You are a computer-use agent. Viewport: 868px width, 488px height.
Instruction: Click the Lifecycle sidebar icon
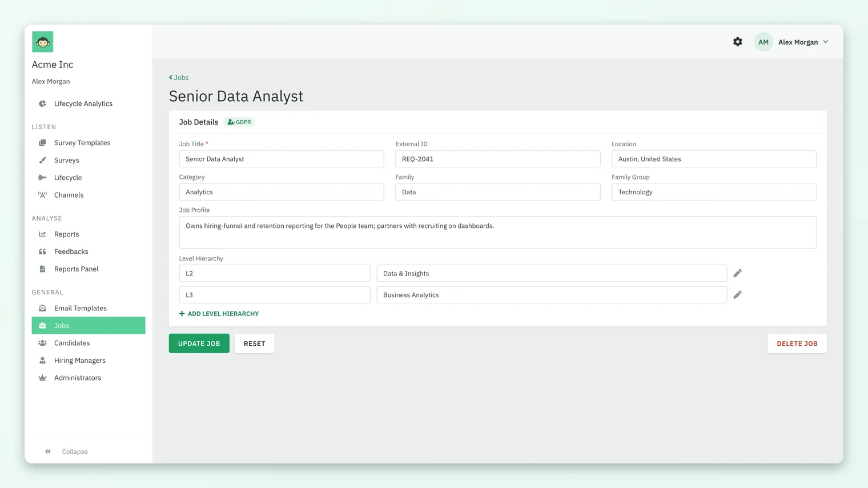(x=42, y=178)
